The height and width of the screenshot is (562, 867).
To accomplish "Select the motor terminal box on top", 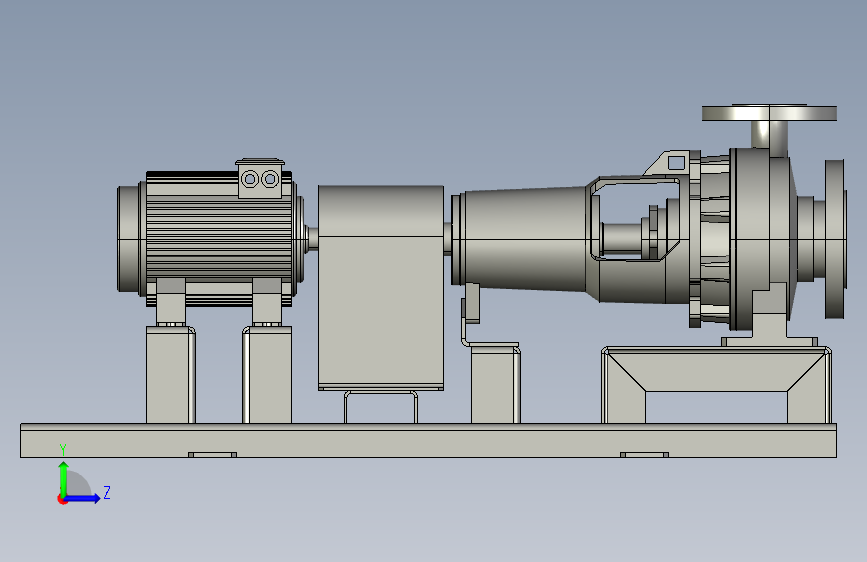I will click(260, 179).
